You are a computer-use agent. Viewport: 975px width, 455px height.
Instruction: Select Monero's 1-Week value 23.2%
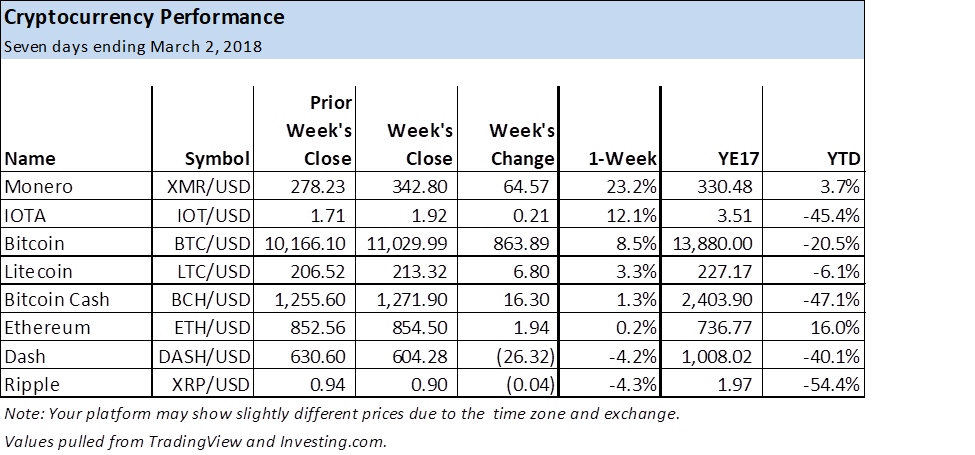pos(631,187)
